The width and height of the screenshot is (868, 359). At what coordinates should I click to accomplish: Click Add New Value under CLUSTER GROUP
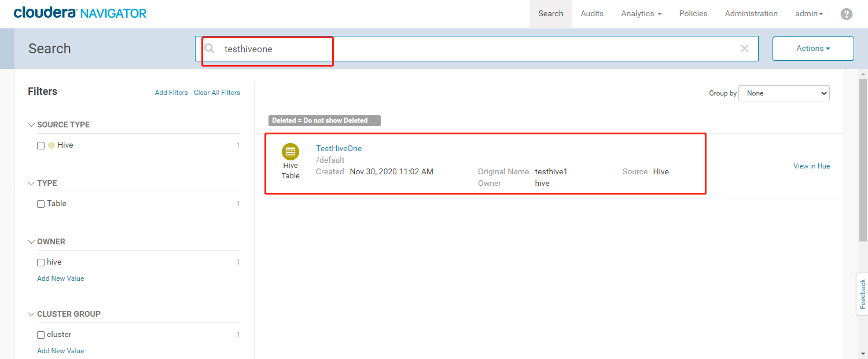coord(61,351)
